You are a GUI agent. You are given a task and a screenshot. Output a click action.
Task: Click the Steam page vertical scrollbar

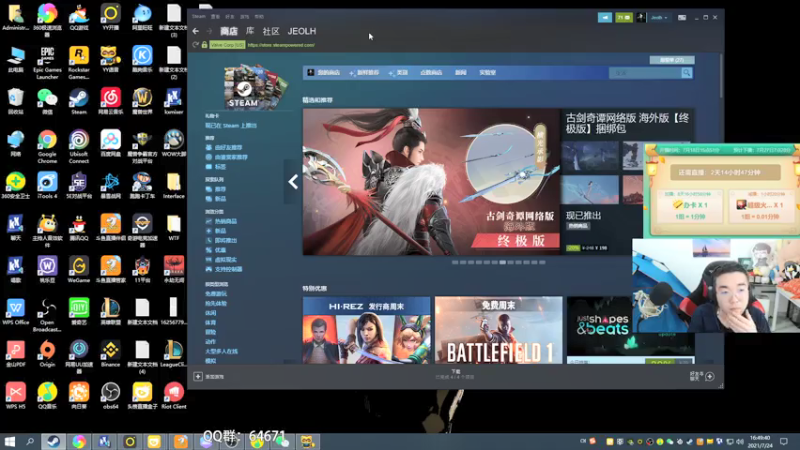[721, 76]
